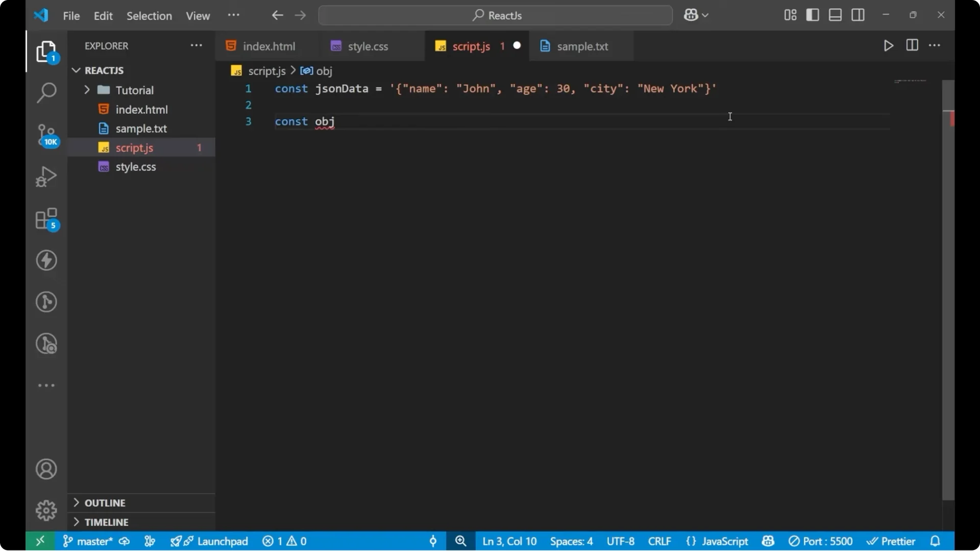Open the Manage gear menu

[46, 510]
